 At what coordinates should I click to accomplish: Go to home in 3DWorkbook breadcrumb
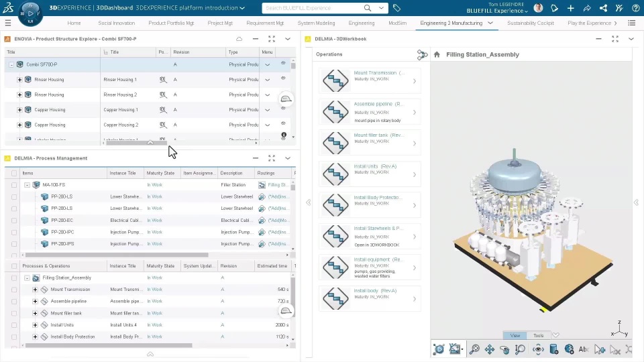click(437, 54)
